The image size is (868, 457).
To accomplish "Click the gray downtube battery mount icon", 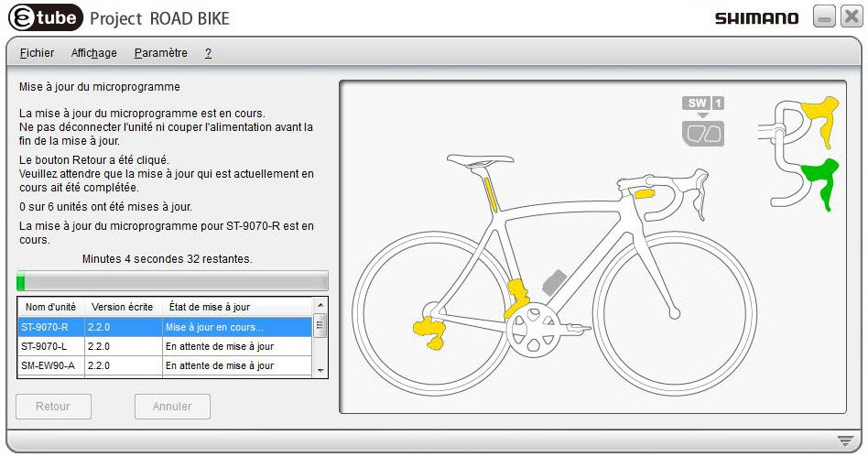I will click(554, 282).
